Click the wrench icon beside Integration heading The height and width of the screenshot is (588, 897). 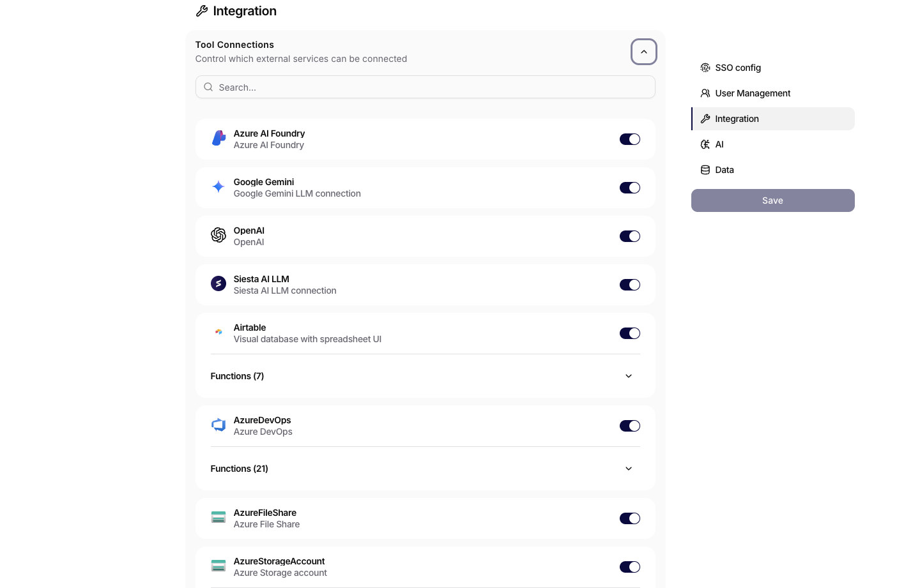202,11
